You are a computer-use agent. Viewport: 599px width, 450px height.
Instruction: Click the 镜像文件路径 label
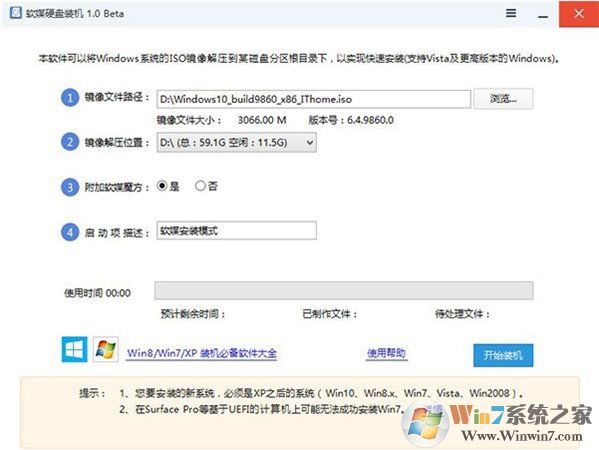117,97
